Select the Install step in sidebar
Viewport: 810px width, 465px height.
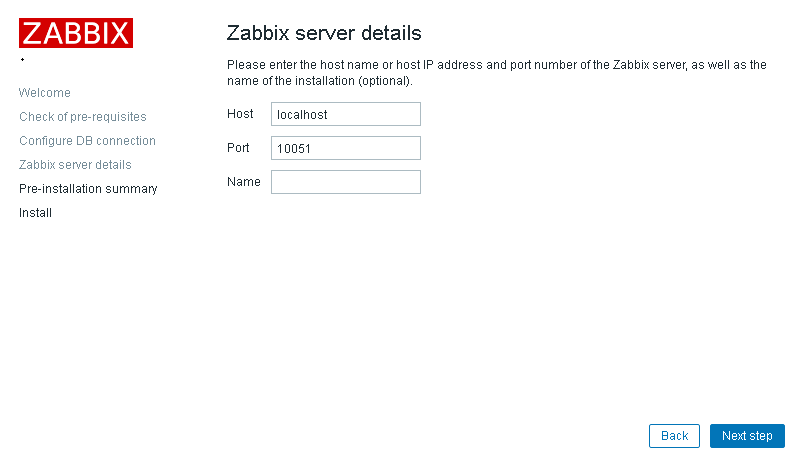coord(35,213)
